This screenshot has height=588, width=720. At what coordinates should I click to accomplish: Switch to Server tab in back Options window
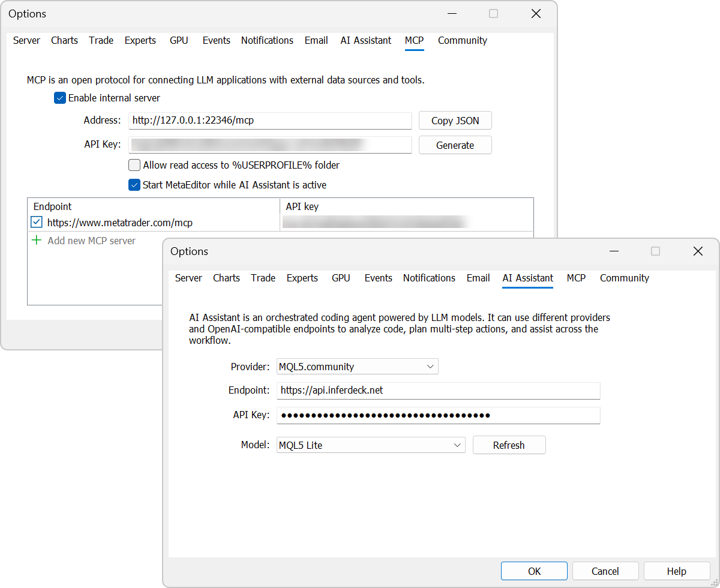coord(26,40)
